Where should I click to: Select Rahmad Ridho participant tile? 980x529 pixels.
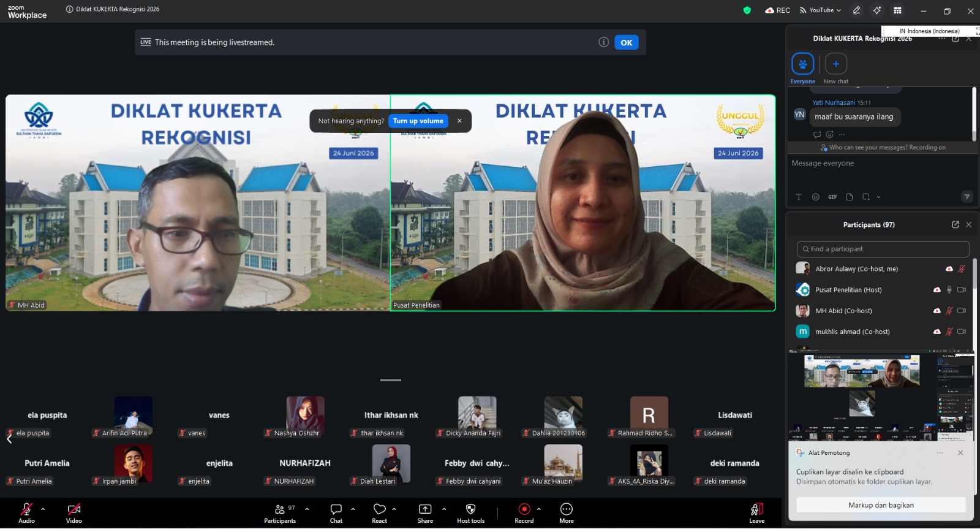(649, 417)
